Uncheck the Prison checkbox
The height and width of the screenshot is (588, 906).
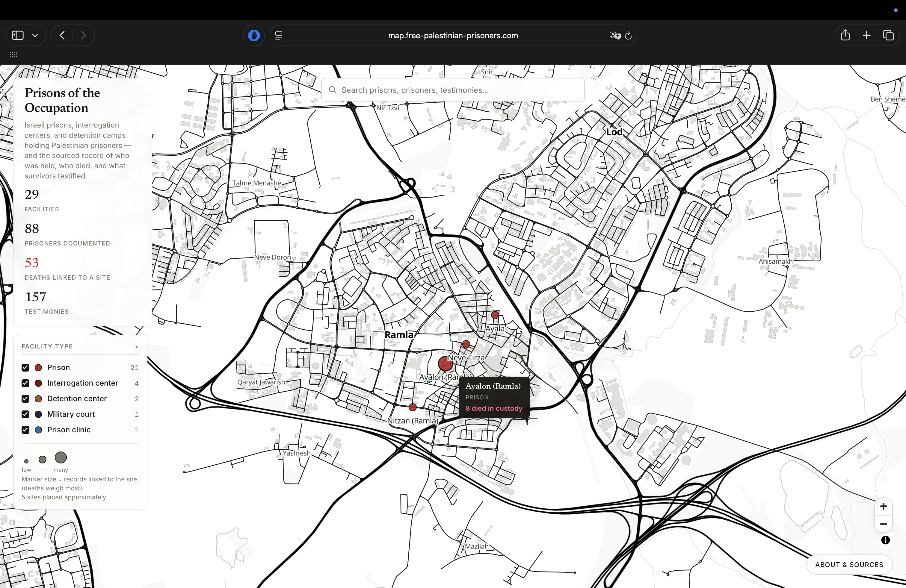(25, 367)
